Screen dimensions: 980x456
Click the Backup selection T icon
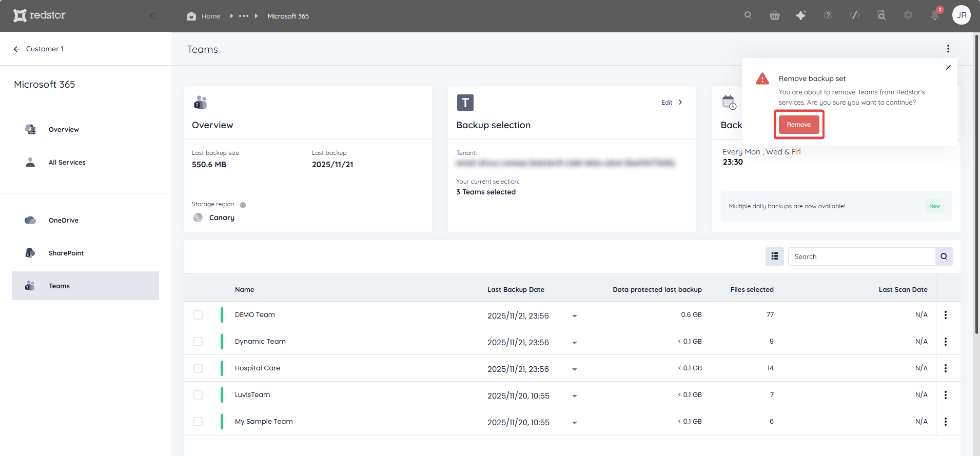pos(465,103)
